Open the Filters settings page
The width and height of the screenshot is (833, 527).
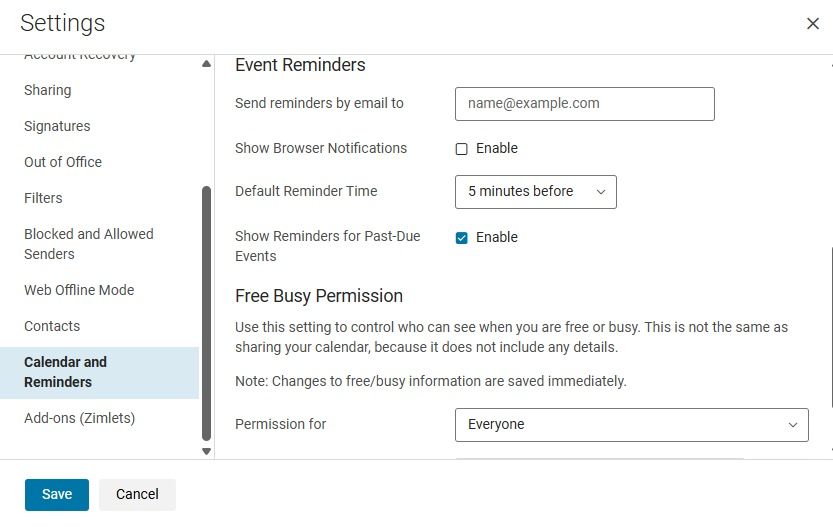click(x=43, y=198)
